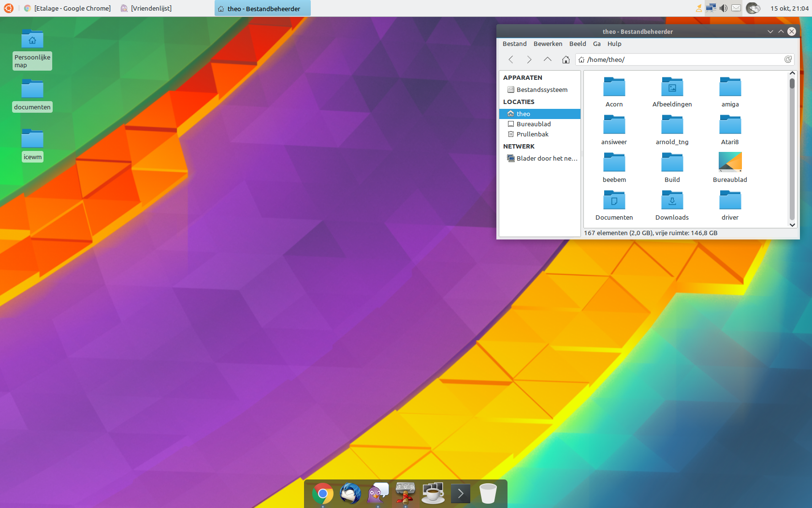Click Blader door het netwerk entry
This screenshot has width=812, height=508.
tap(546, 158)
